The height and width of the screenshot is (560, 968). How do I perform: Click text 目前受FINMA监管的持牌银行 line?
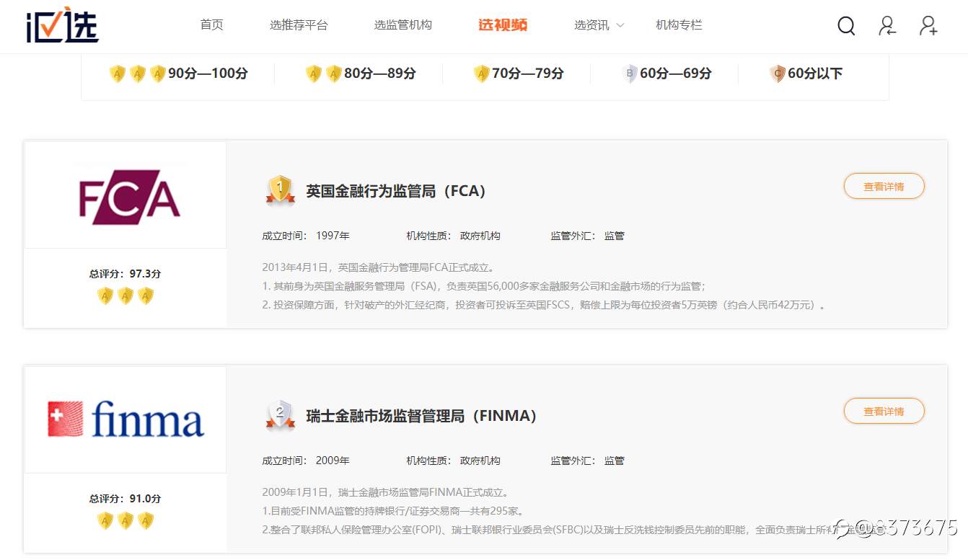pyautogui.click(x=393, y=511)
